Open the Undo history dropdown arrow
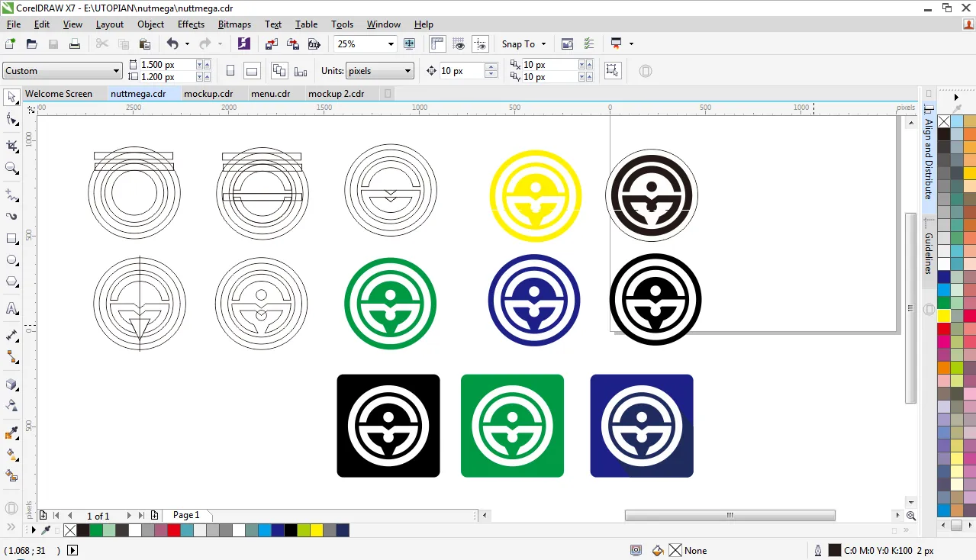This screenshot has height=560, width=976. tap(187, 44)
